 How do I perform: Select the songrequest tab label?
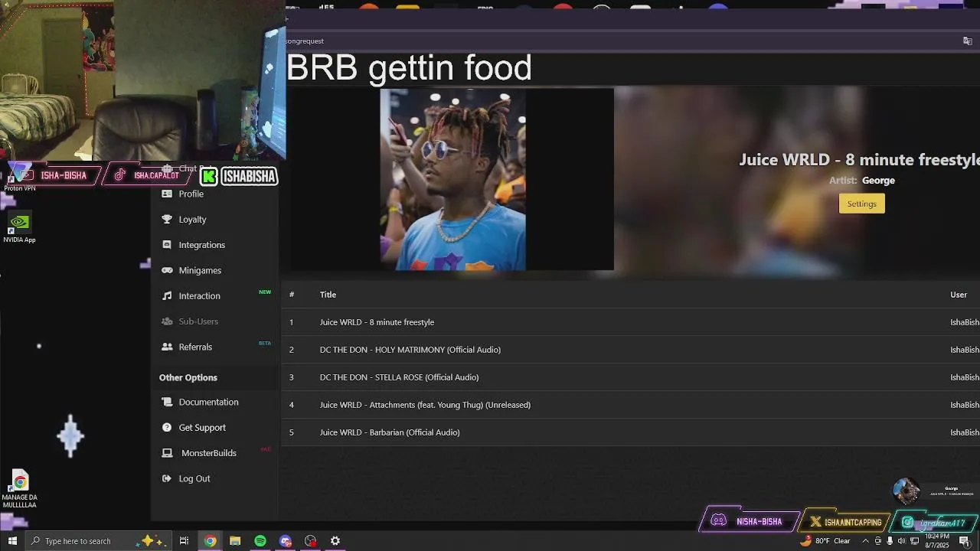click(x=305, y=41)
